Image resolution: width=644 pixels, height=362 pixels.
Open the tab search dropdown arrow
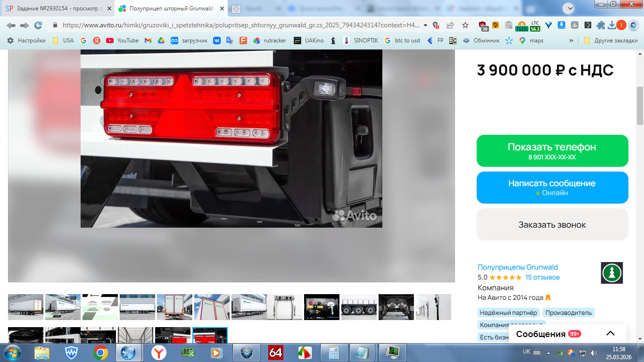tap(569, 8)
